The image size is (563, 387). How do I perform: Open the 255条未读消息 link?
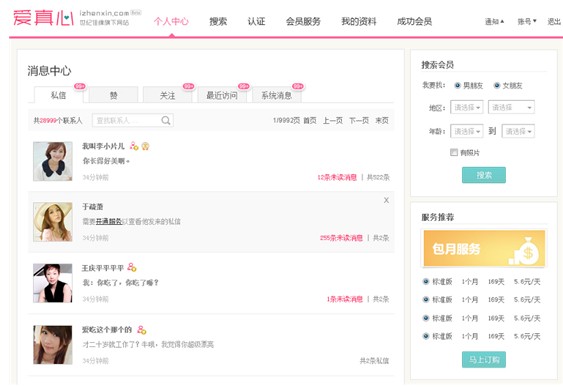(x=341, y=238)
